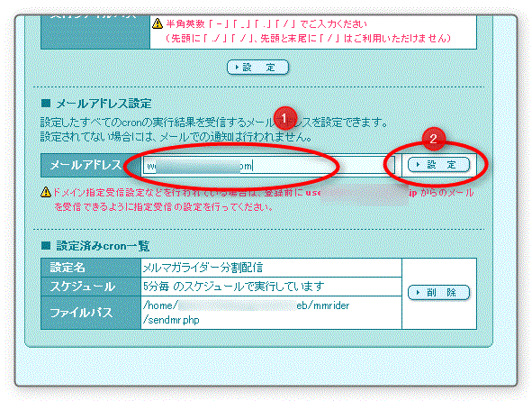Screen dimensions: 532x401
Task: Click the メールアドレス設定 section heading
Action: pos(104,104)
